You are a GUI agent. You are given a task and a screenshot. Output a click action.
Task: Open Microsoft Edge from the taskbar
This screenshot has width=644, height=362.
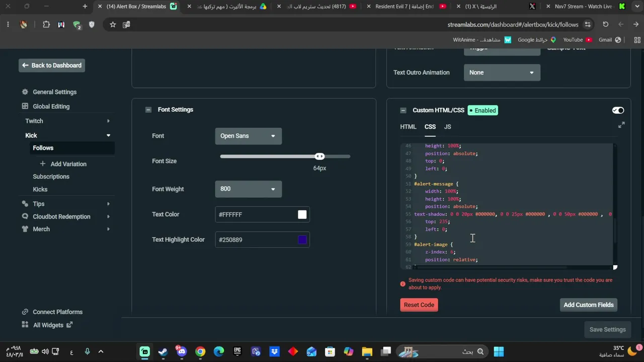[219, 351]
